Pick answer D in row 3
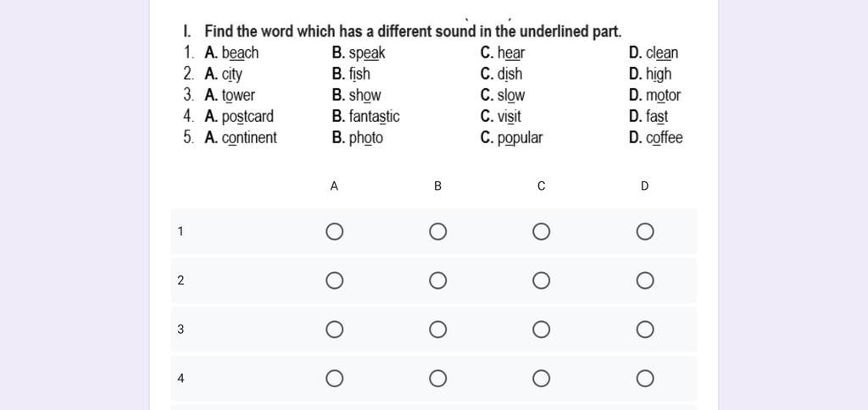 click(645, 330)
